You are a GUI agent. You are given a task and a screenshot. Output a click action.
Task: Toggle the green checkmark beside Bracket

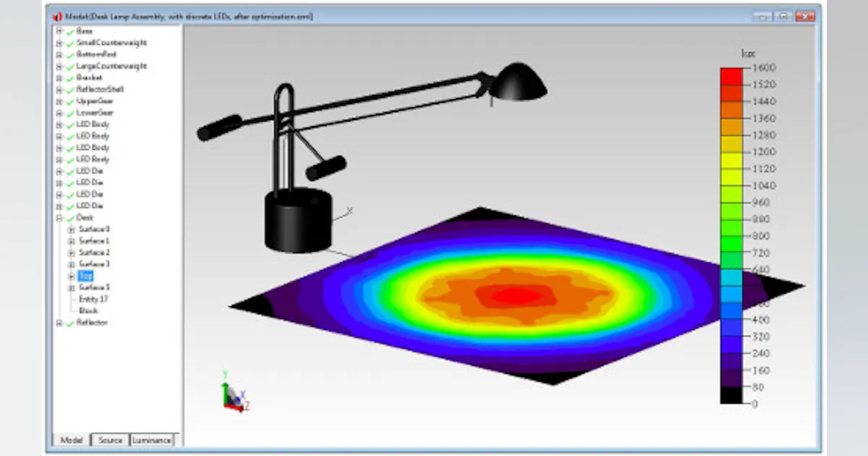pyautogui.click(x=70, y=77)
